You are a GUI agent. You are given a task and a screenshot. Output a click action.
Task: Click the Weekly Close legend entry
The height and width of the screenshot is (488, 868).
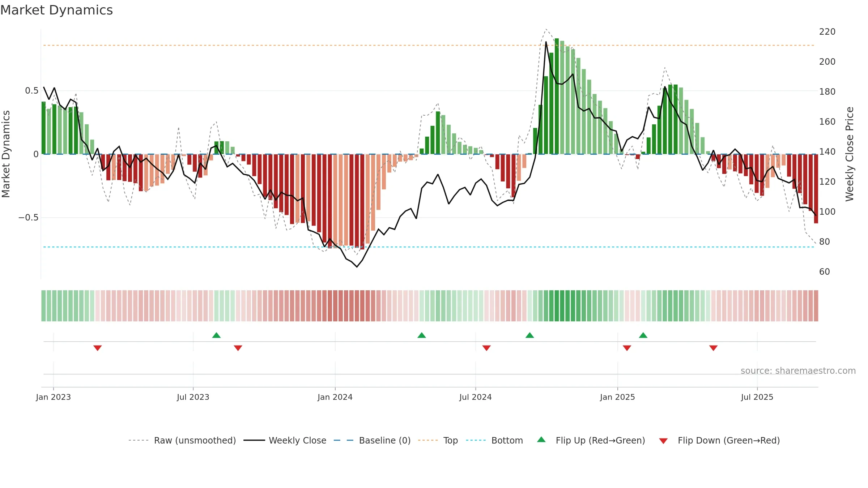point(285,441)
